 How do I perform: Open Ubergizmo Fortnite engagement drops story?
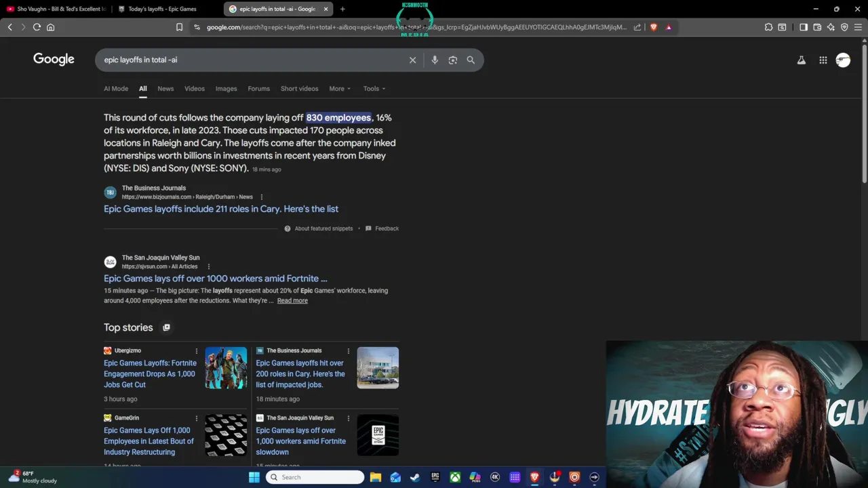click(x=150, y=373)
